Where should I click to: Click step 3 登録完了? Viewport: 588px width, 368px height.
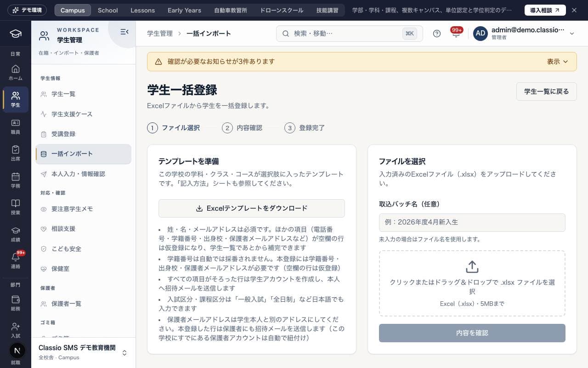pos(305,128)
